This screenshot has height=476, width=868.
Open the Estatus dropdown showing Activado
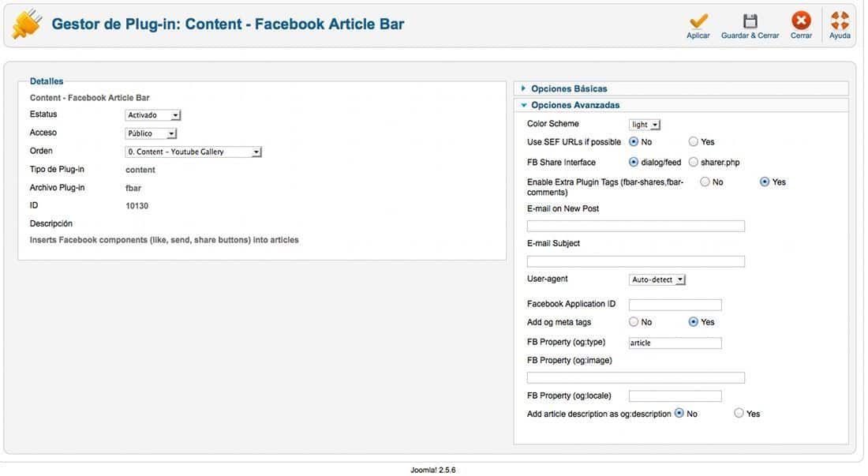pos(153,115)
